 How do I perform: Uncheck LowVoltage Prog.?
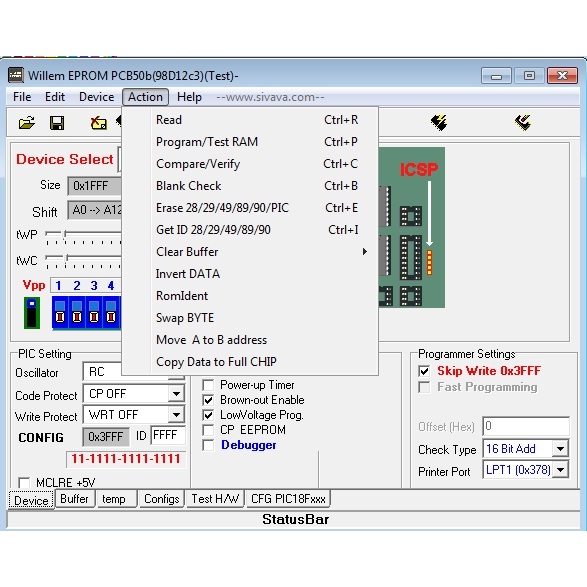[208, 415]
